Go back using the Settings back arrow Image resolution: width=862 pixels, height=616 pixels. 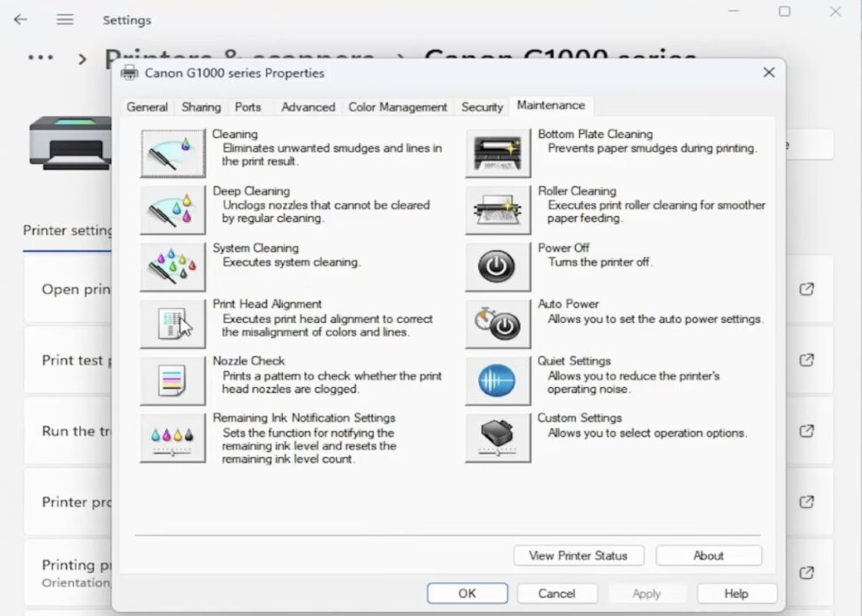pos(20,20)
